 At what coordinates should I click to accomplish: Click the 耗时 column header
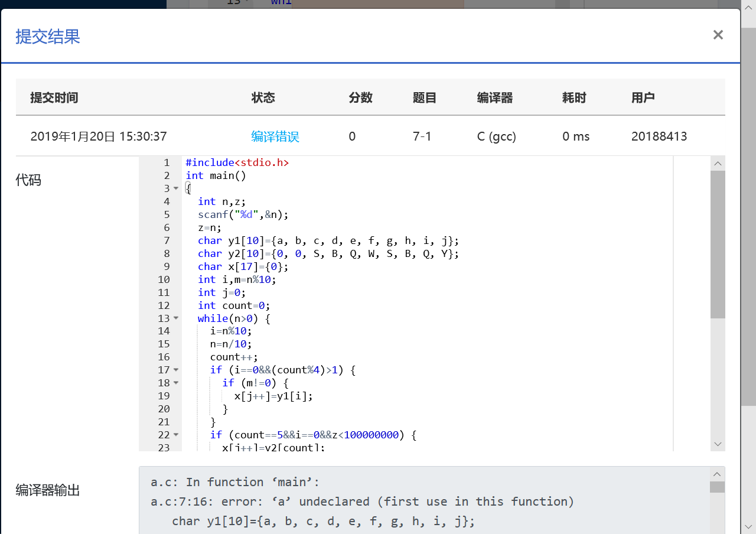pos(574,97)
